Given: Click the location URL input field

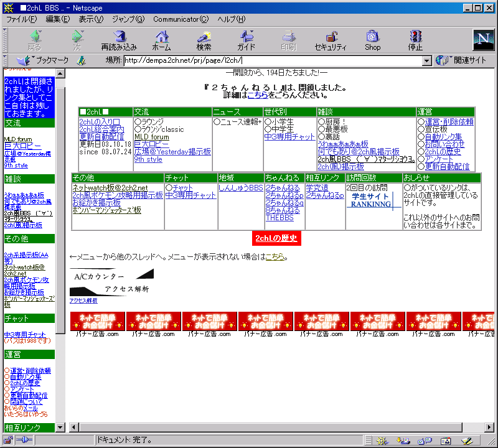Looking at the screenshot, I should point(273,60).
